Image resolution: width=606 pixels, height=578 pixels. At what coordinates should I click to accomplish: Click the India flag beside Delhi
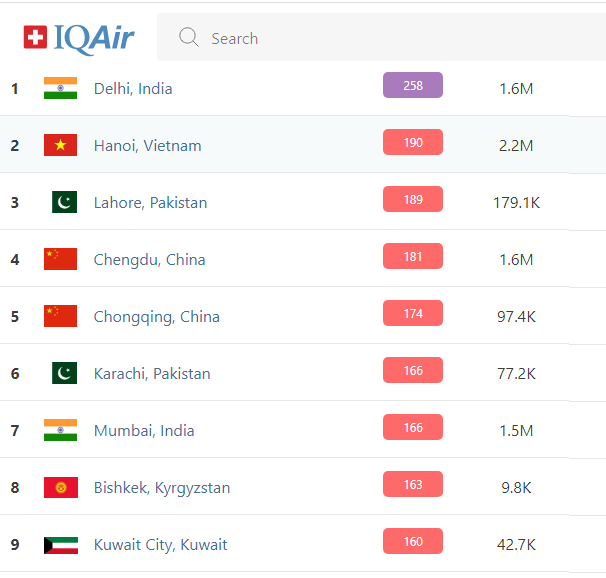click(x=60, y=88)
